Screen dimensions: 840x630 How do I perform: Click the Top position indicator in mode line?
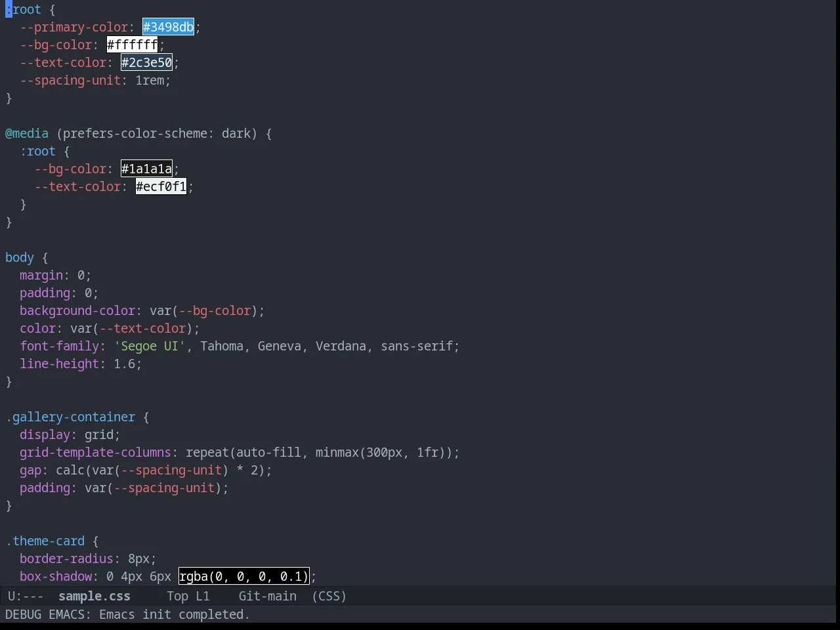(x=177, y=596)
